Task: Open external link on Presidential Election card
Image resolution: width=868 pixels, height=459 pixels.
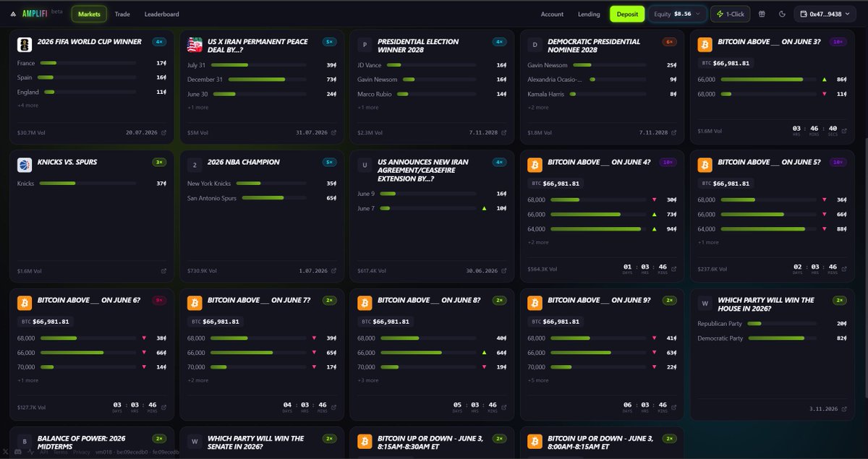Action: click(x=504, y=133)
